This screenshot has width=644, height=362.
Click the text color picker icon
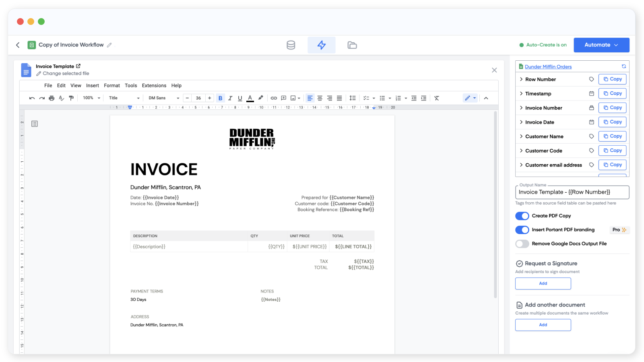click(250, 98)
